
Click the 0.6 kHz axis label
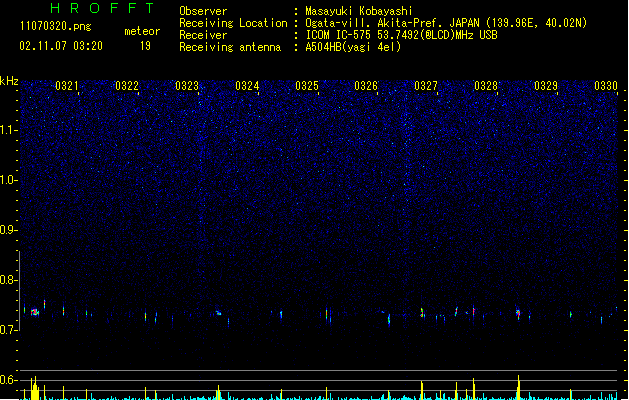tap(8, 380)
